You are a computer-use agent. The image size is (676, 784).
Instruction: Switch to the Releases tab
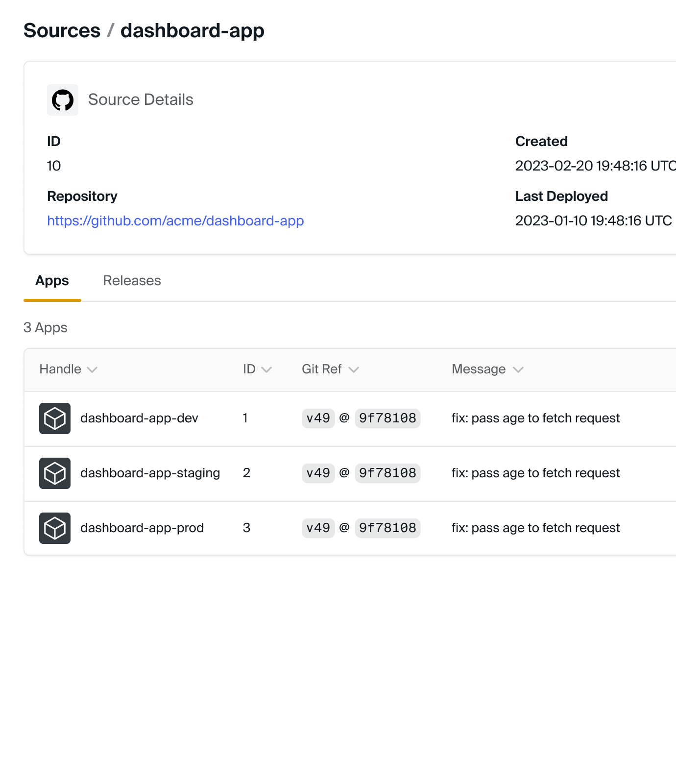coord(132,280)
